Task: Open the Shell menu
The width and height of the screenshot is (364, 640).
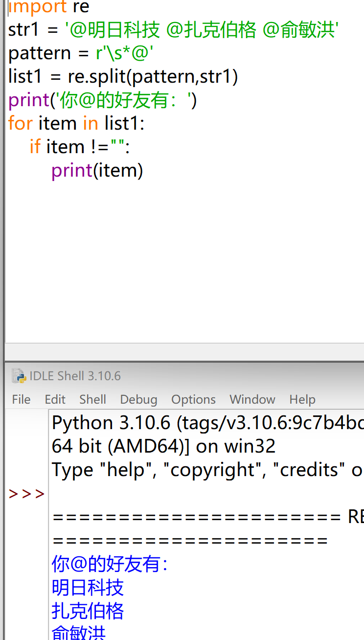Action: pos(92,399)
